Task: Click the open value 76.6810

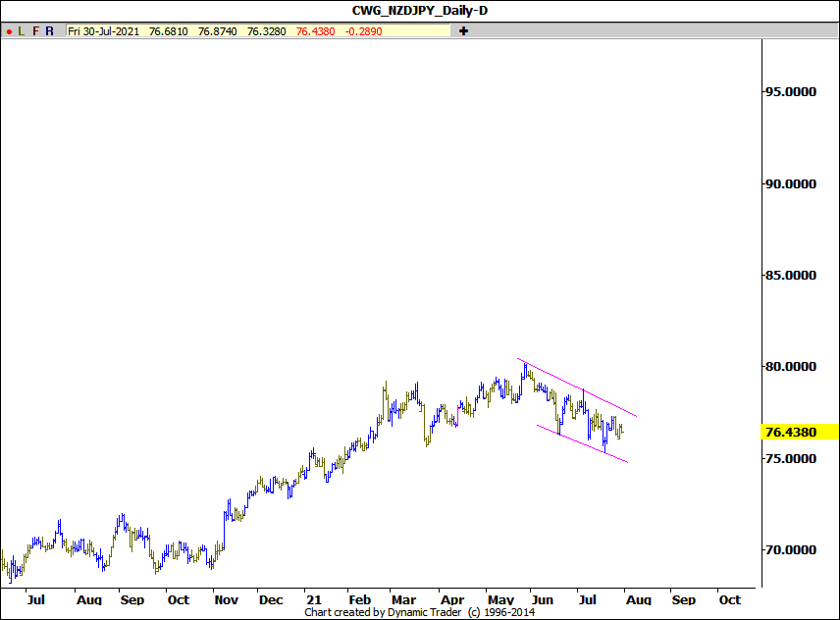Action: [168, 31]
